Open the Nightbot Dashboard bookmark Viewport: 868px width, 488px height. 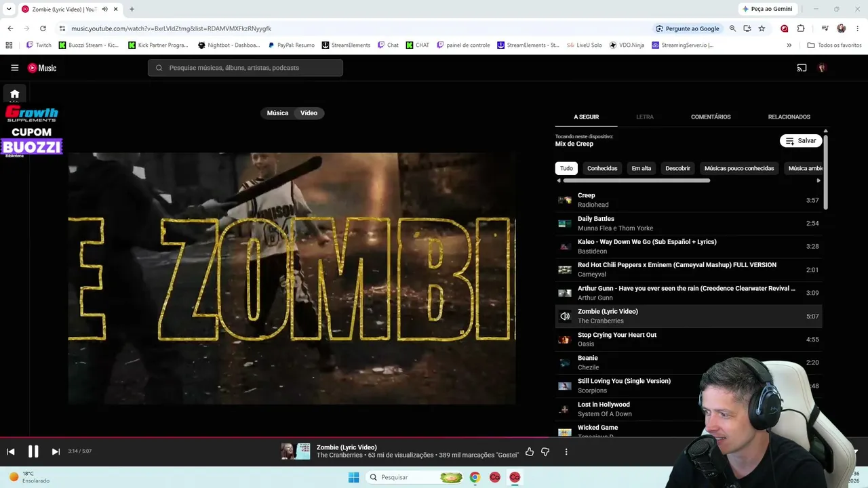pyautogui.click(x=229, y=45)
